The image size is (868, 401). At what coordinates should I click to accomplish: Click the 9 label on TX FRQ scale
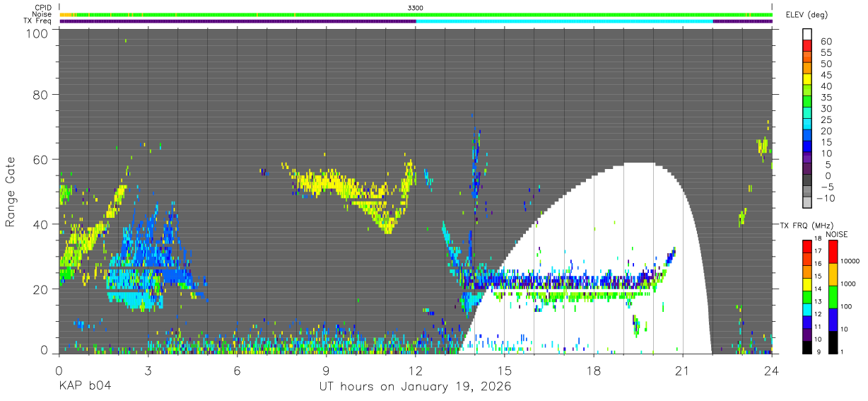[820, 352]
